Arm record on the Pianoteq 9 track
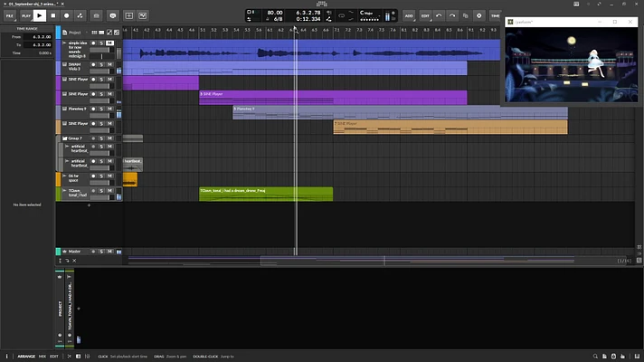Screen dimensions: 644x362 click(x=93, y=109)
